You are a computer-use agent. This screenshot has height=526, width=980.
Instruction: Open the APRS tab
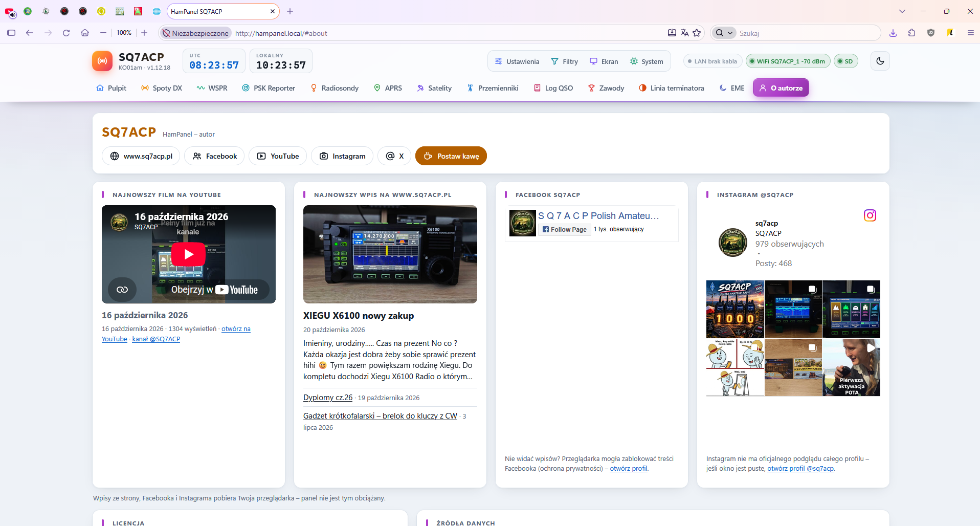click(x=388, y=88)
